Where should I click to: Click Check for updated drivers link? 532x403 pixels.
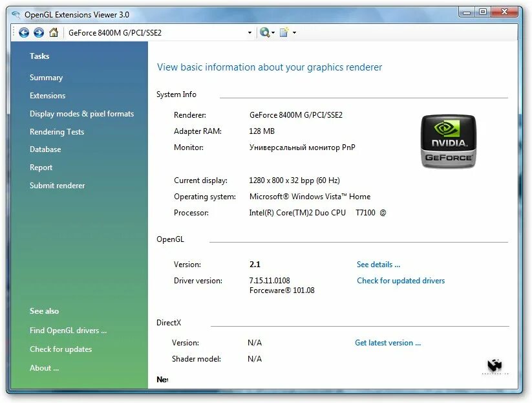pyautogui.click(x=401, y=281)
